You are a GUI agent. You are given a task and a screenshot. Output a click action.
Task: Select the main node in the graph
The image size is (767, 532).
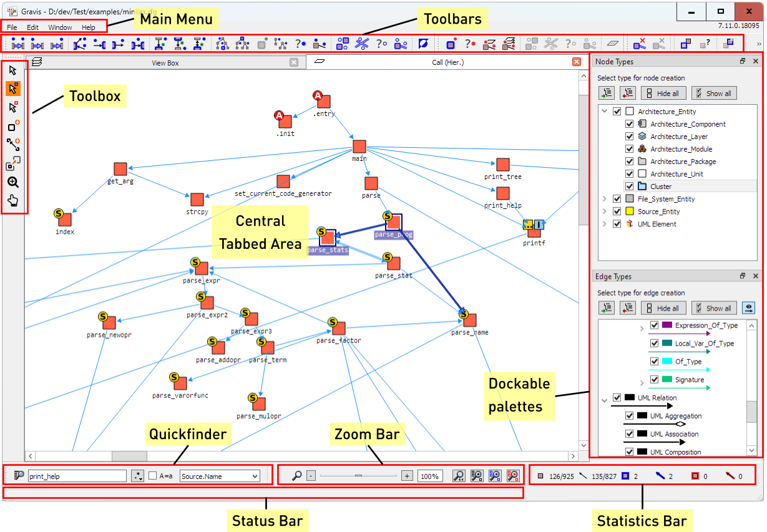pyautogui.click(x=359, y=147)
